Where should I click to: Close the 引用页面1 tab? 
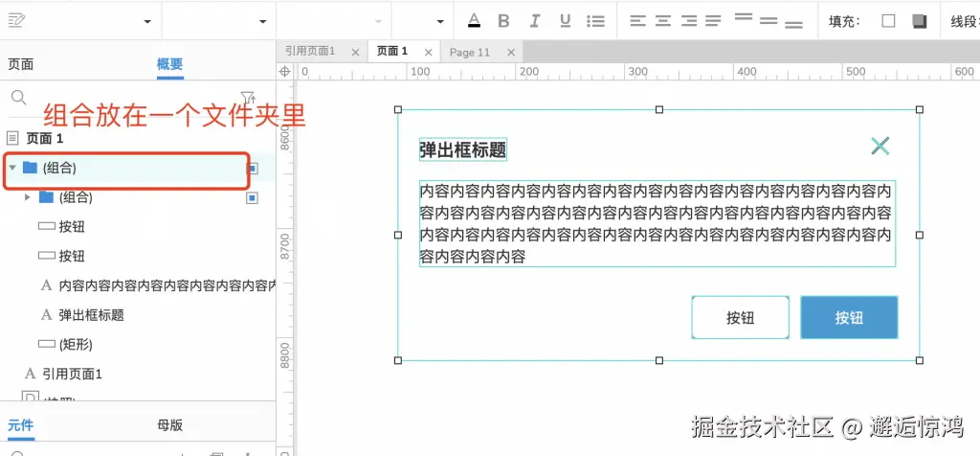[356, 53]
